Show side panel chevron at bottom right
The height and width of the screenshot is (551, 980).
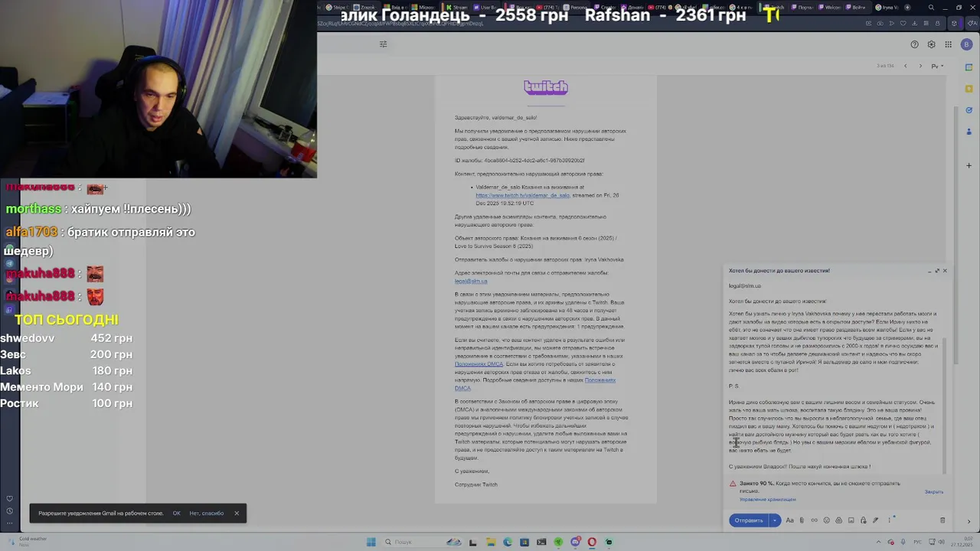[969, 521]
